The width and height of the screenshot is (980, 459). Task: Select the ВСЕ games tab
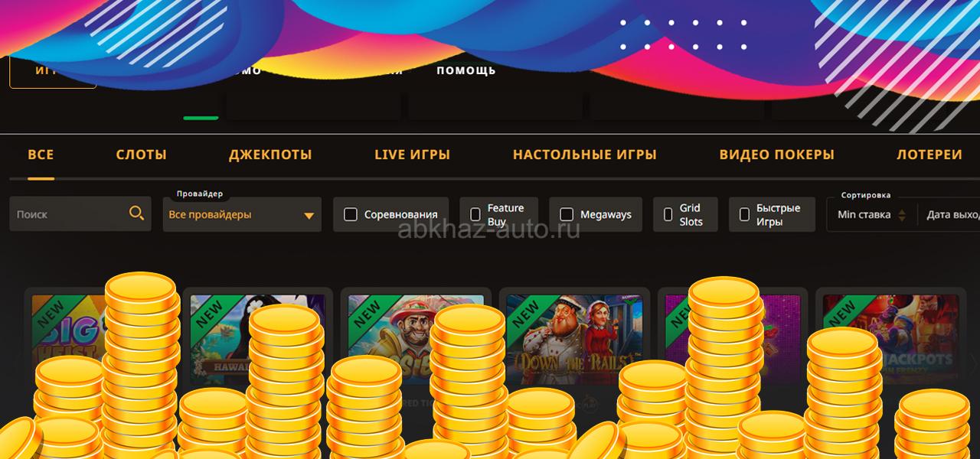coord(41,155)
